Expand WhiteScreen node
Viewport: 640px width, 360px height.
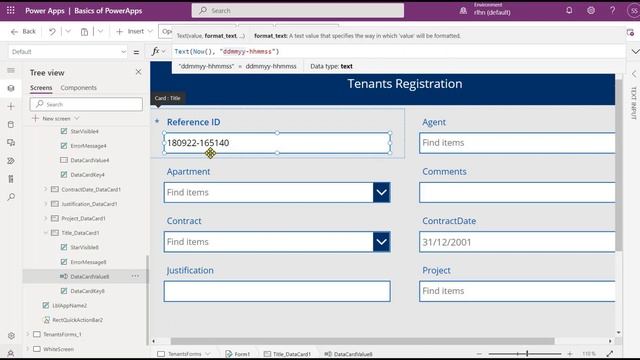[28, 349]
